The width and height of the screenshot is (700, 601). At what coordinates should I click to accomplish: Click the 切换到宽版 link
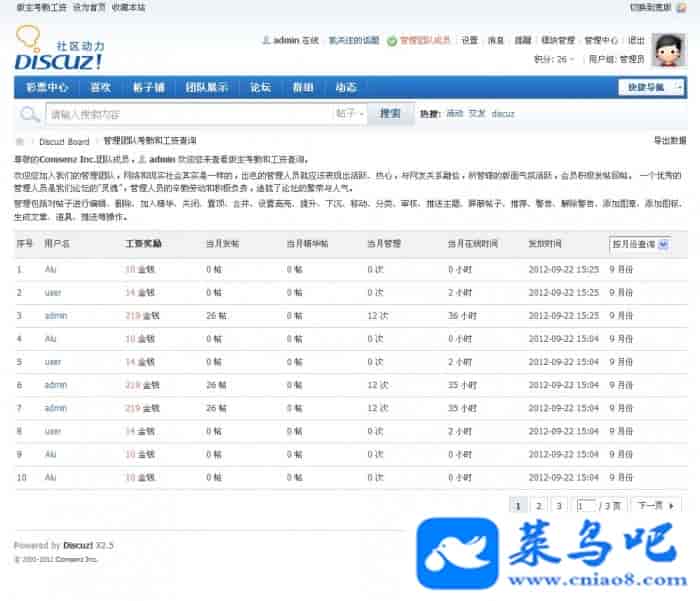coord(650,7)
